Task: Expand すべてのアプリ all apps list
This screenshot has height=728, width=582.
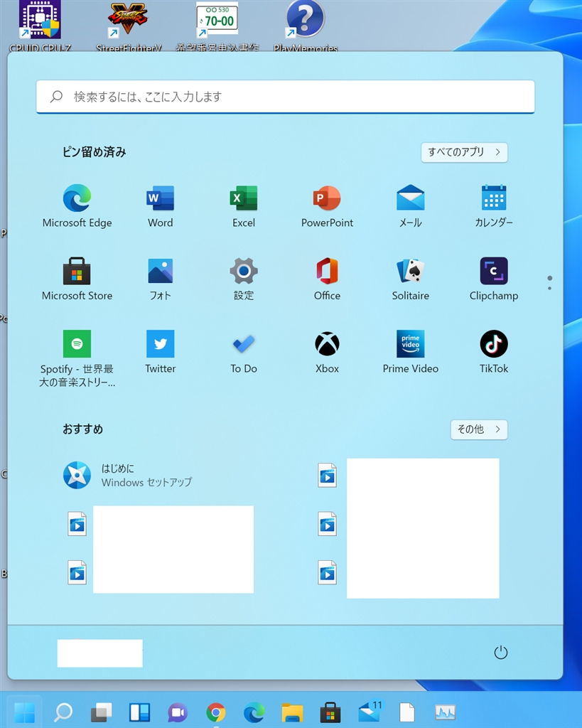Action: click(x=464, y=152)
